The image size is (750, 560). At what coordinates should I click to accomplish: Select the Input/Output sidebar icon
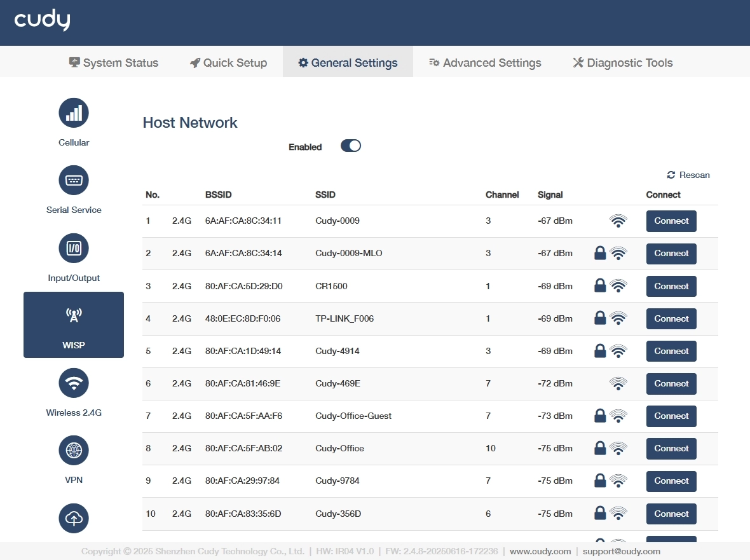(x=74, y=248)
